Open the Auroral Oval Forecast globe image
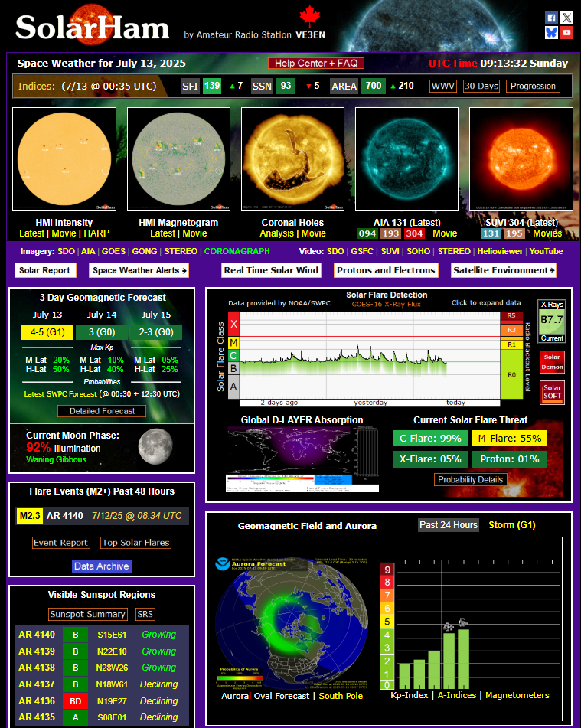 (286, 623)
